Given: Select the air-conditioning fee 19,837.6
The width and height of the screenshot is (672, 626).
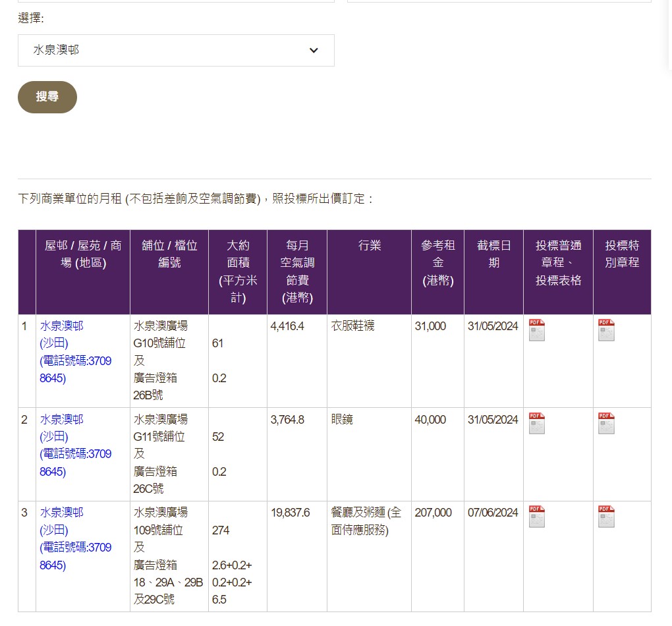Looking at the screenshot, I should coord(290,513).
